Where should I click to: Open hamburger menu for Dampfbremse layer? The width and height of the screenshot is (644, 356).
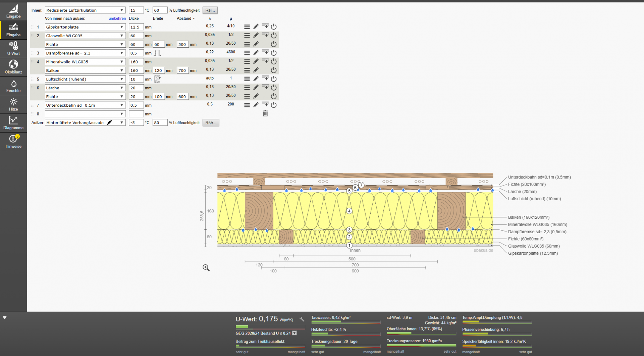coord(247,53)
